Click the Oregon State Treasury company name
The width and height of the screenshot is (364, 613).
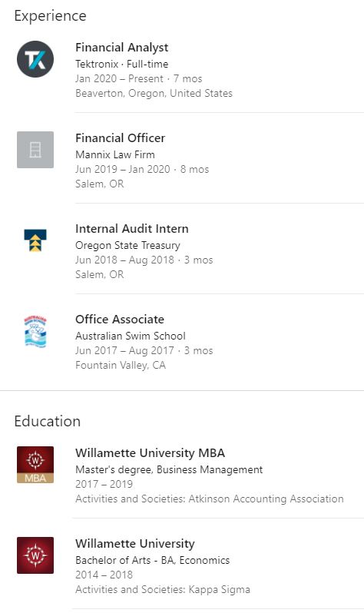point(127,245)
